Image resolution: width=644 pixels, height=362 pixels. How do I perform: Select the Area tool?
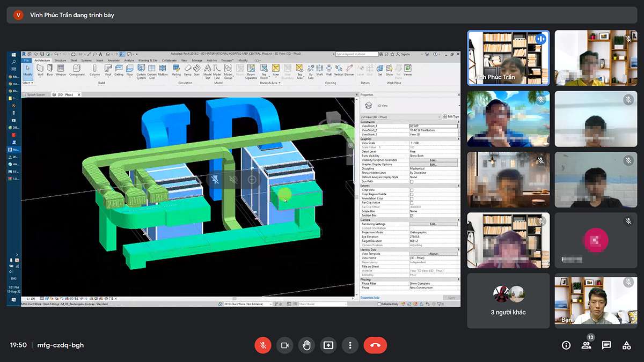pyautogui.click(x=276, y=70)
